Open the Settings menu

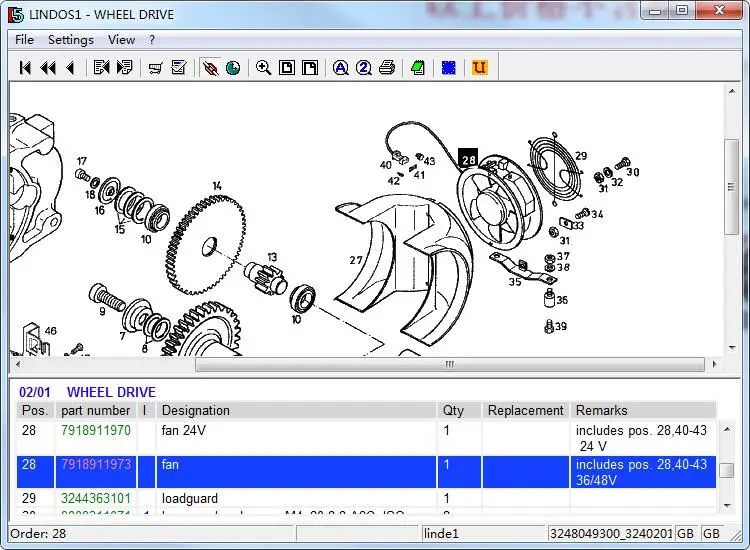tap(70, 40)
